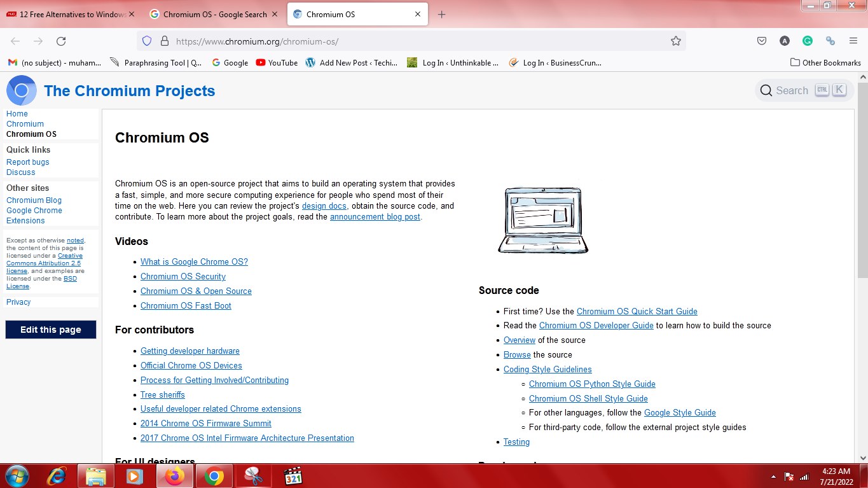Image resolution: width=868 pixels, height=488 pixels.
Task: Click the Edit this page button
Action: click(x=51, y=330)
